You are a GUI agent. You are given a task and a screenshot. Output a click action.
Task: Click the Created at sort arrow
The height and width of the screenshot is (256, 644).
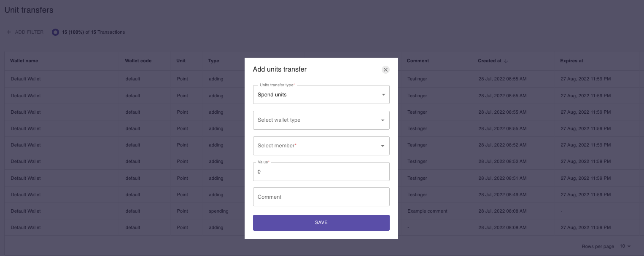[x=506, y=61]
